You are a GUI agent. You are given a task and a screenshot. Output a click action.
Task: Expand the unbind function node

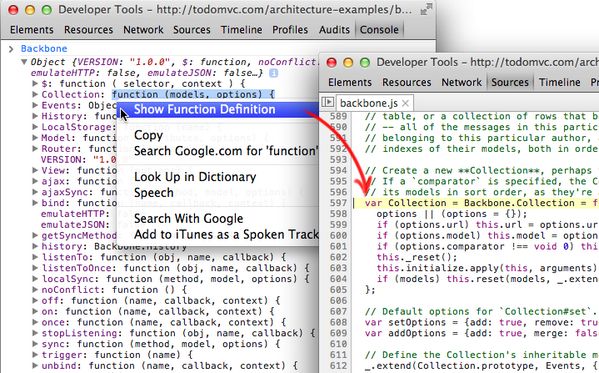click(35, 365)
